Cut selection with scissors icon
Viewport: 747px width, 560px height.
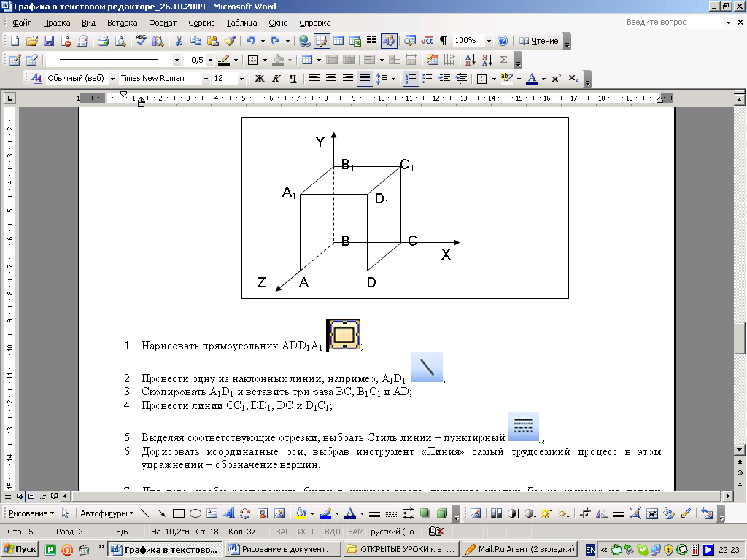(x=179, y=41)
